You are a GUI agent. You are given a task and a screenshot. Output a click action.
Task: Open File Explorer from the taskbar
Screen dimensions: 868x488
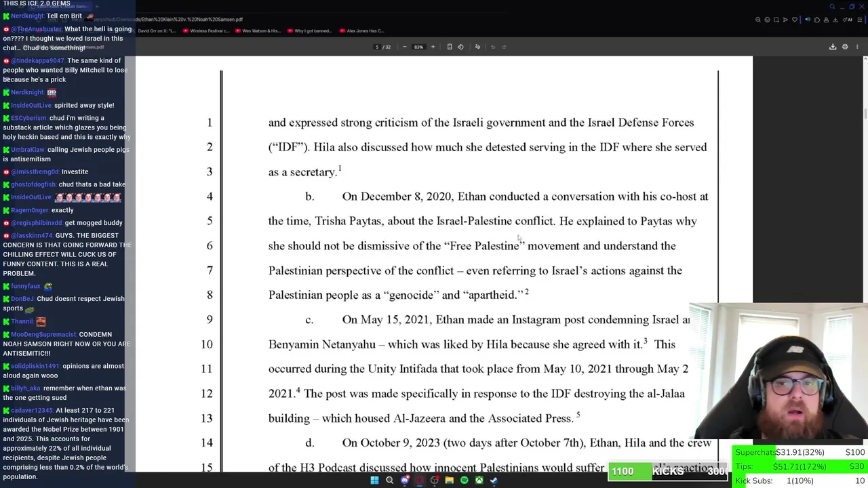(x=449, y=481)
